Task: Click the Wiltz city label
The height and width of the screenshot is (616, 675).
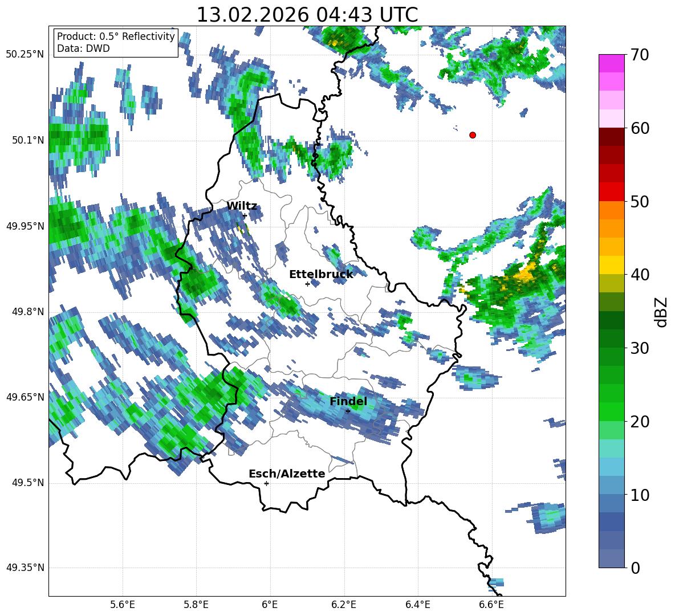Action: (242, 206)
